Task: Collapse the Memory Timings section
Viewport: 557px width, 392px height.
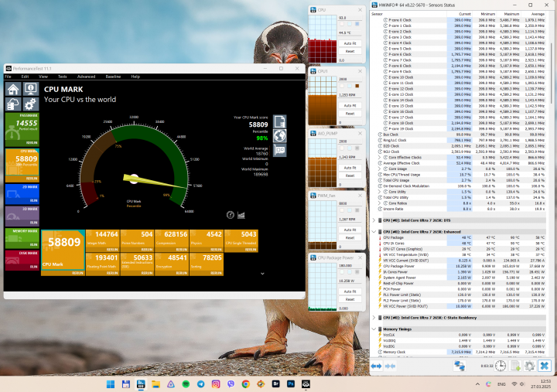Action: (x=374, y=329)
